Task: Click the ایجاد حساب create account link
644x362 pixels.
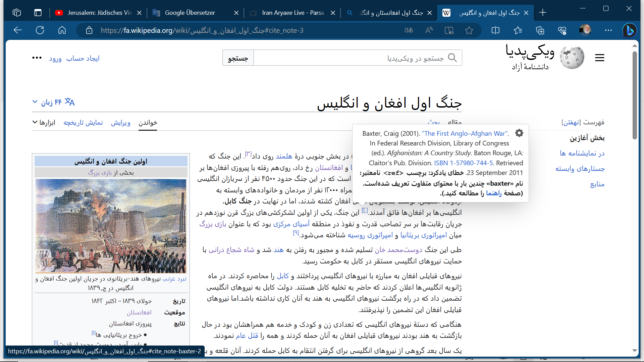Action: (83, 58)
